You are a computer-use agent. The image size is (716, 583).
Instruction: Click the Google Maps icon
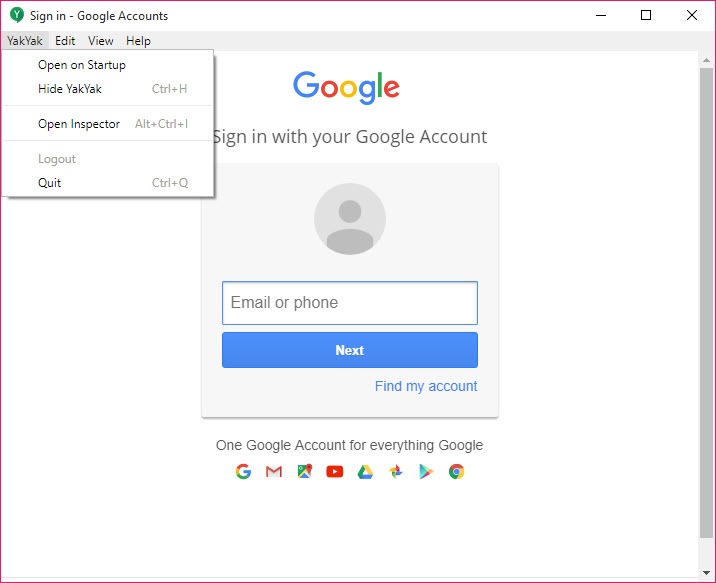tap(305, 471)
